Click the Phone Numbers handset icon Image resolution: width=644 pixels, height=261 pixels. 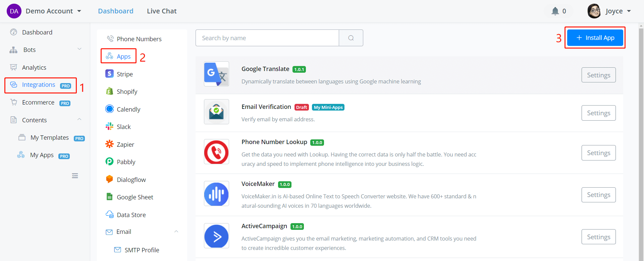click(110, 39)
